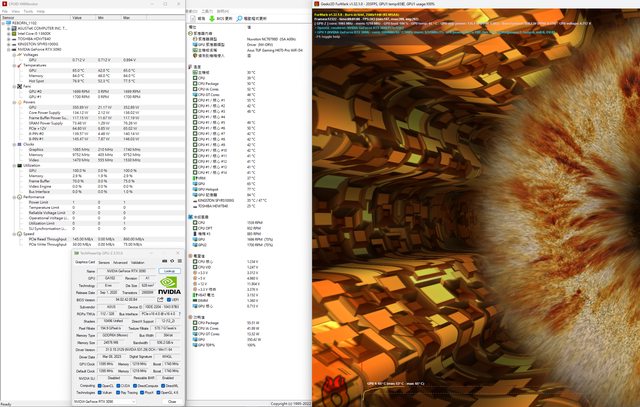
Task: Open the Tools menu in HWMonitor
Action: coord(30,11)
